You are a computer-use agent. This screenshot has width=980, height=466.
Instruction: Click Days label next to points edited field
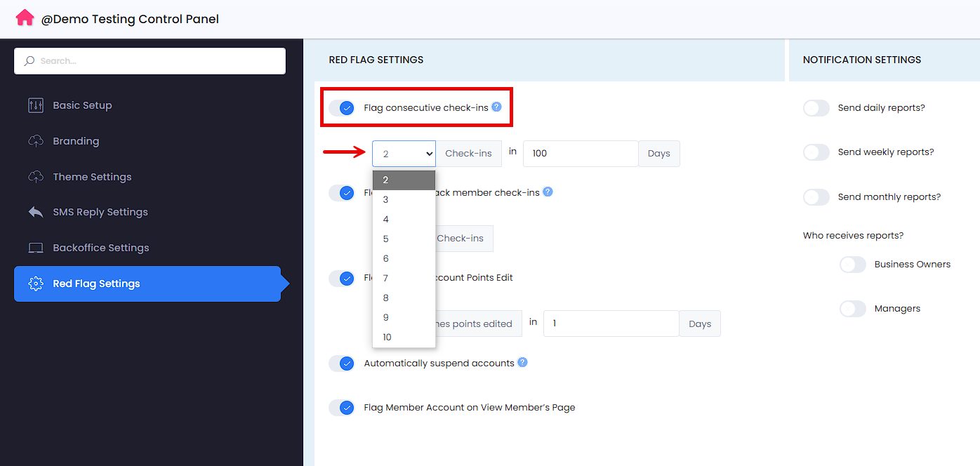(x=700, y=324)
